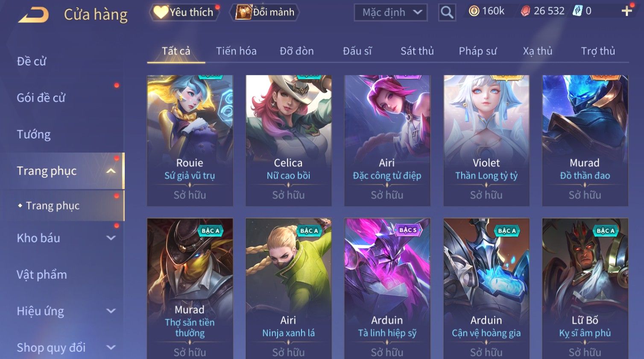Tap the back arrow icon
The image size is (644, 359).
[x=33, y=15]
